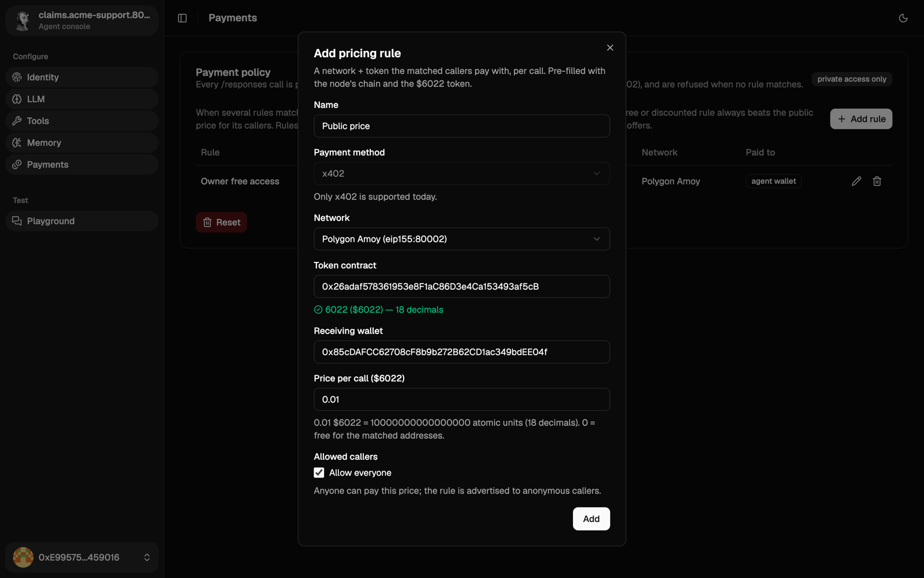Open the Playground test page
Viewport: 924px width, 578px height.
(82, 221)
